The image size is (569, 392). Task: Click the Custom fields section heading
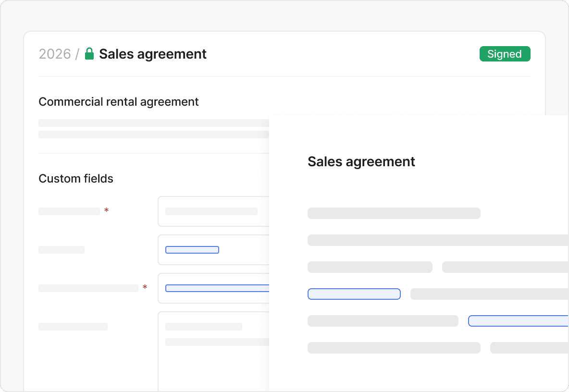[x=76, y=179]
